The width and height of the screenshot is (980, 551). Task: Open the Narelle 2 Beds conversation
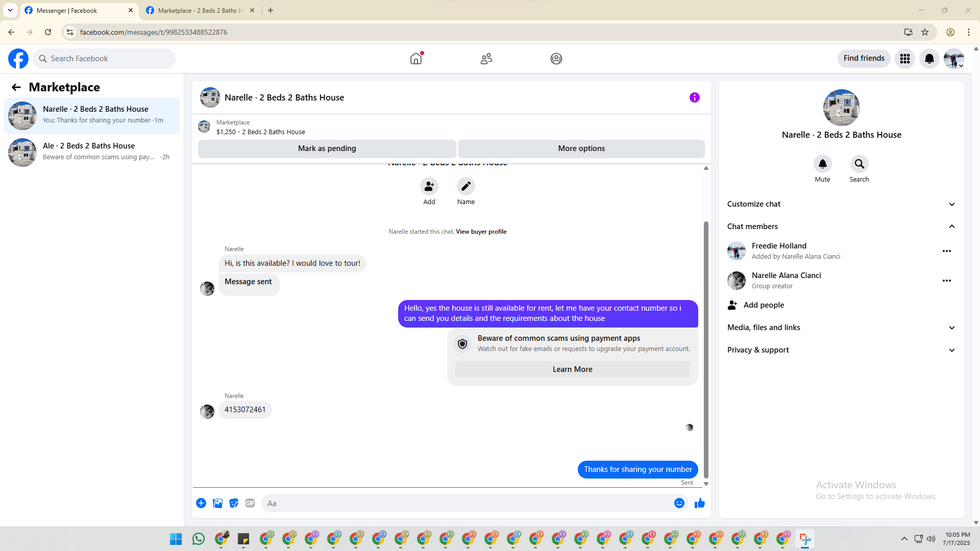(x=92, y=116)
